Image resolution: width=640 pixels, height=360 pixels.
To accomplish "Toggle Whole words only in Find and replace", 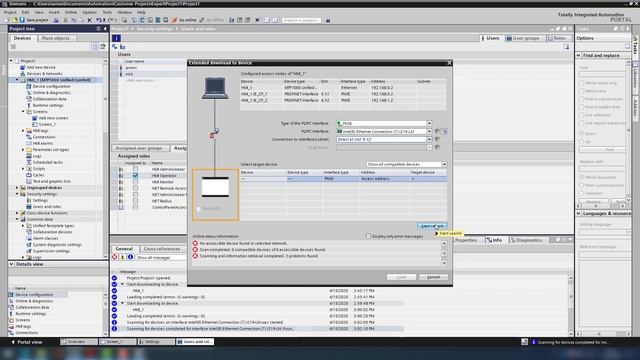I will click(582, 83).
